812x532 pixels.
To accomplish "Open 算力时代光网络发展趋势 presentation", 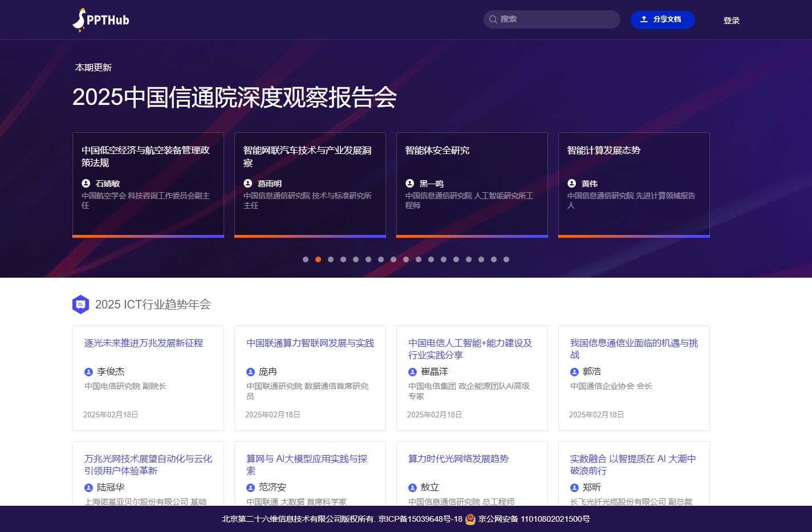I will coord(458,459).
